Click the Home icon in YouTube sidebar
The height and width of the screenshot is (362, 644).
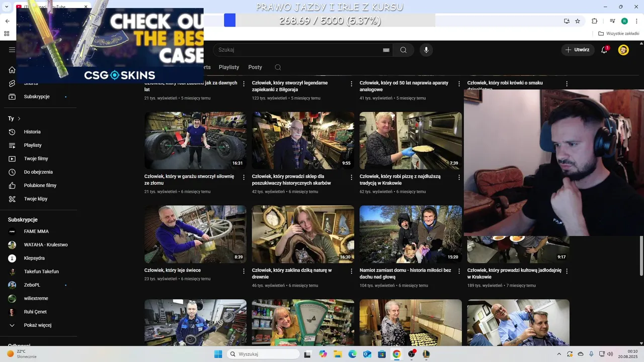point(12,70)
